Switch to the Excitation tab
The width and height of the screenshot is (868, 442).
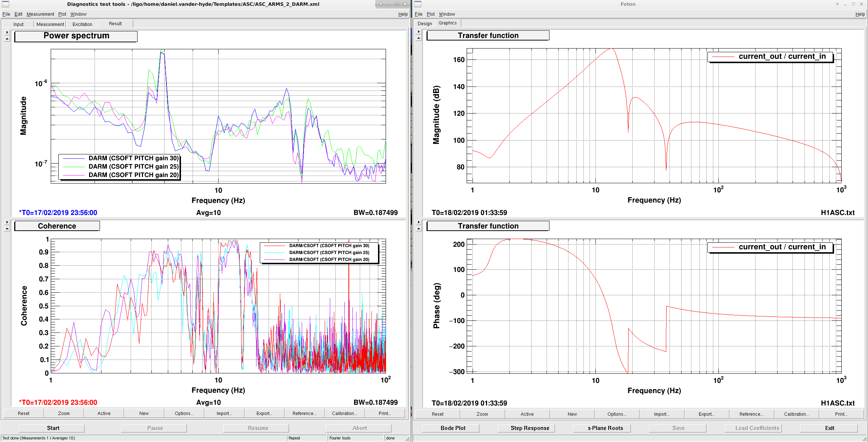[82, 24]
